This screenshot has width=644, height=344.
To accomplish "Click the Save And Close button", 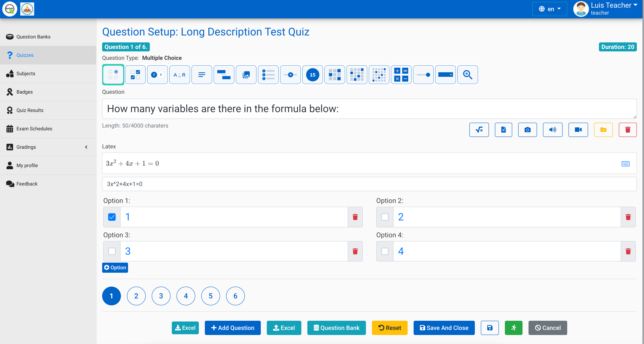I will point(444,328).
